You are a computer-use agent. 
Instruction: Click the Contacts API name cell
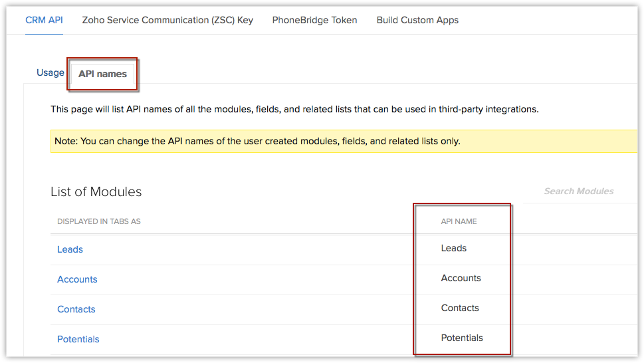click(x=460, y=308)
